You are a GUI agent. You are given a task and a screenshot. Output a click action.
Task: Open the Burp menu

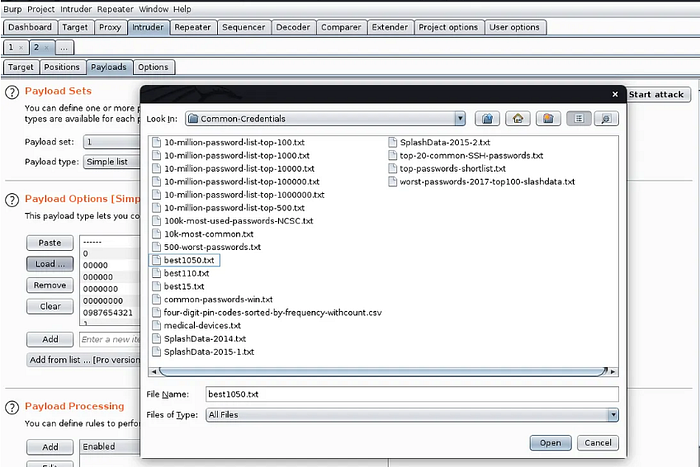point(12,9)
